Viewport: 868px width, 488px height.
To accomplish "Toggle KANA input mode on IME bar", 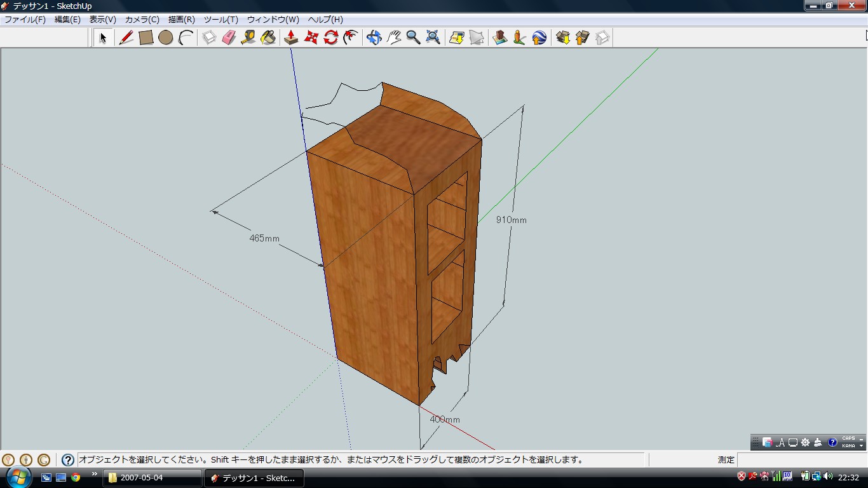I will [848, 445].
